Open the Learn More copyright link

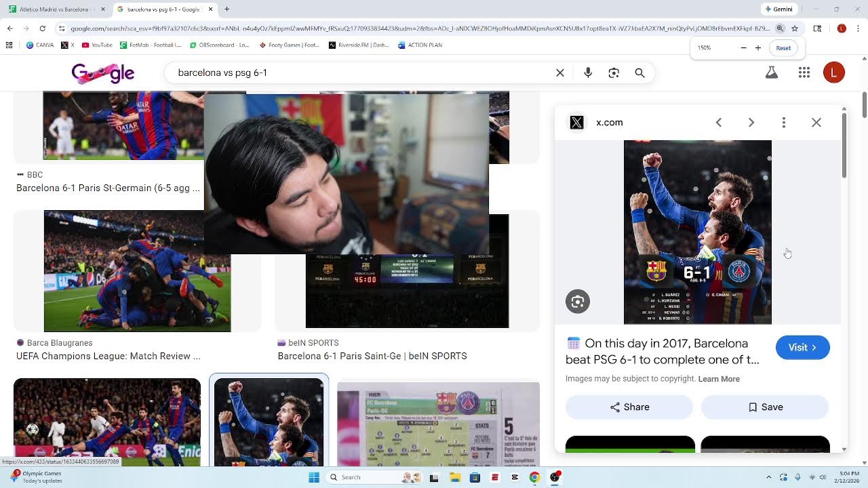click(719, 379)
